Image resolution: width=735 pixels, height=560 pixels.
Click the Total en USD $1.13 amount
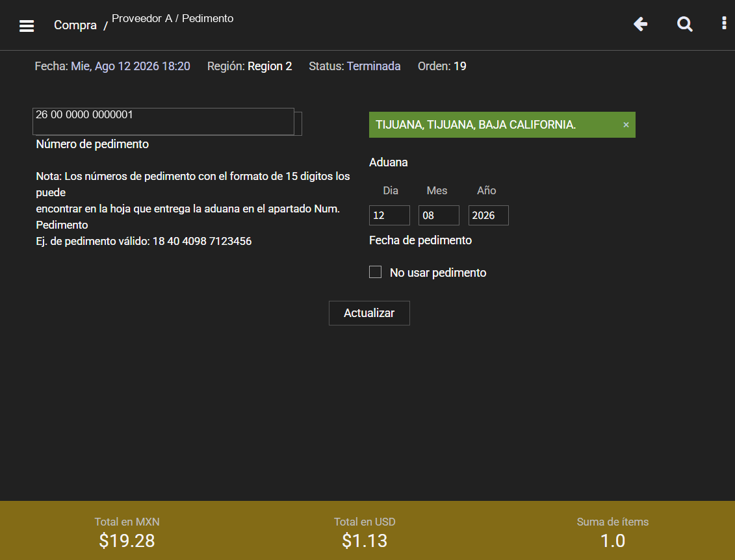click(365, 541)
